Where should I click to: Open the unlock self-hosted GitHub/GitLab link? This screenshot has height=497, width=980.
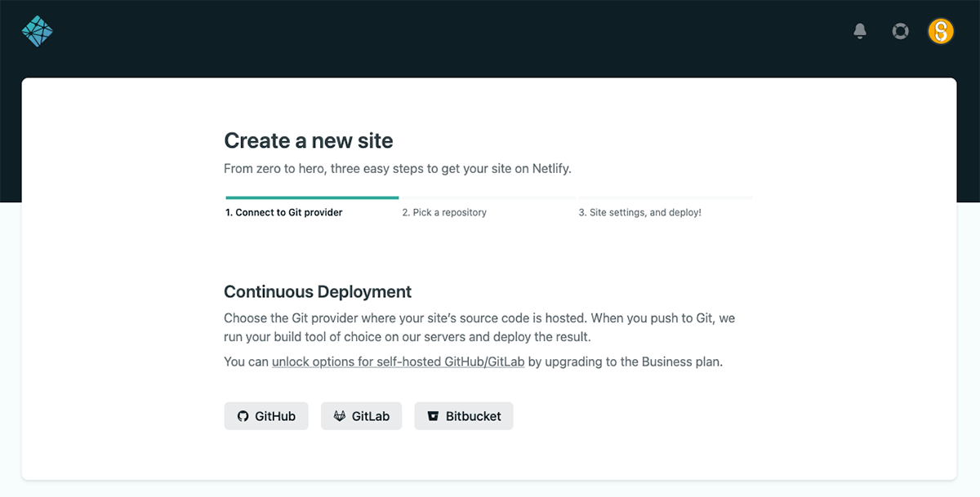398,361
